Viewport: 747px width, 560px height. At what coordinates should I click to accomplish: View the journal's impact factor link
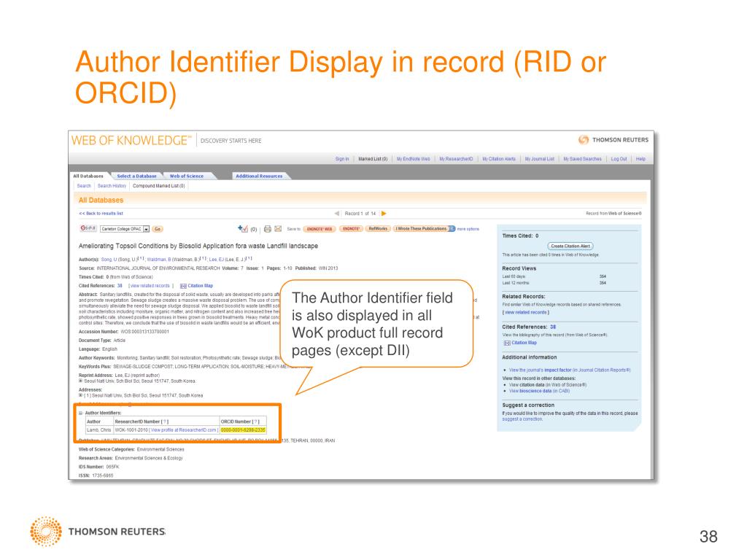point(569,370)
